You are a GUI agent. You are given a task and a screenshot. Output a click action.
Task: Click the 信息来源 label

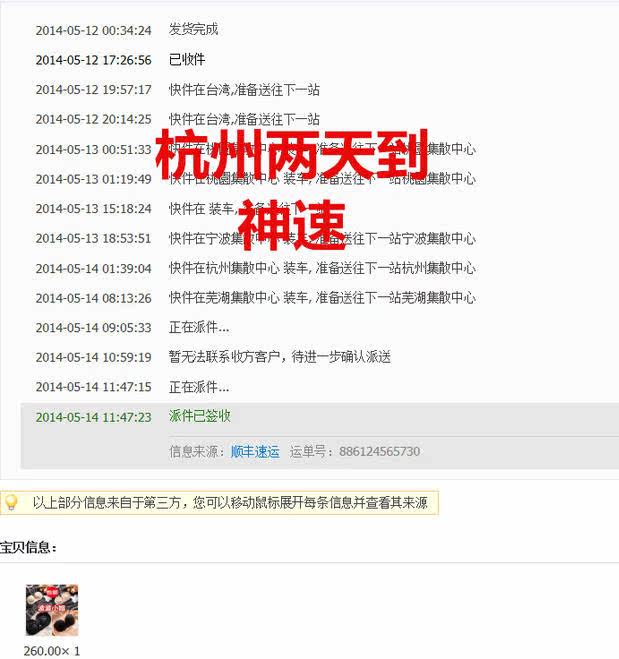197,451
